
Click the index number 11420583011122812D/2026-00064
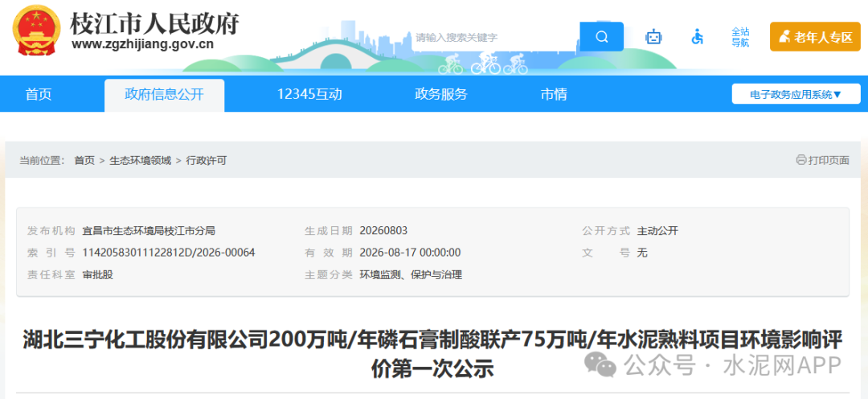[169, 253]
